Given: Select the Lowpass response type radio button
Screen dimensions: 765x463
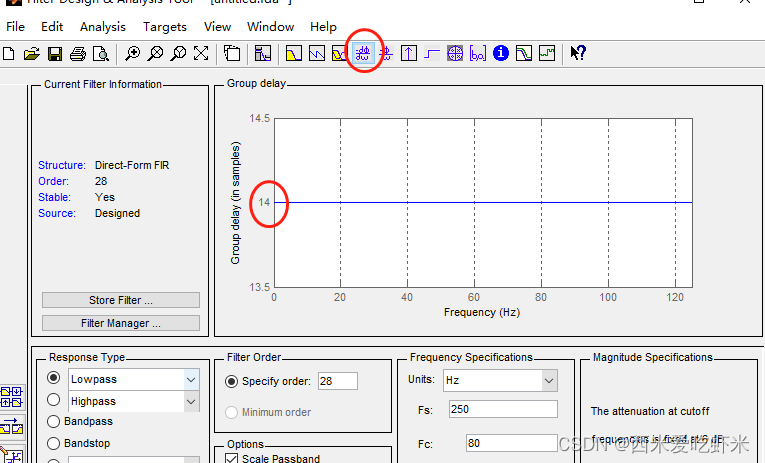Looking at the screenshot, I should 54,378.
